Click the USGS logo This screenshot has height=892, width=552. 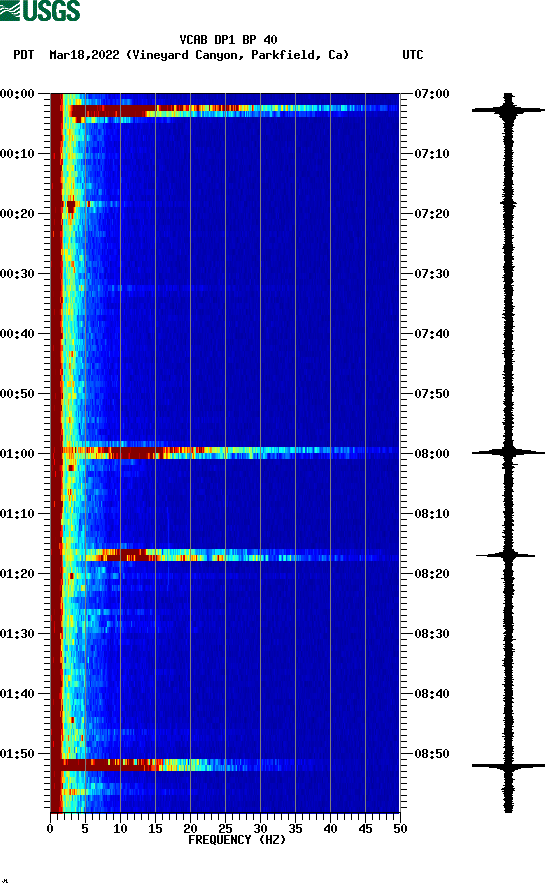pos(40,10)
